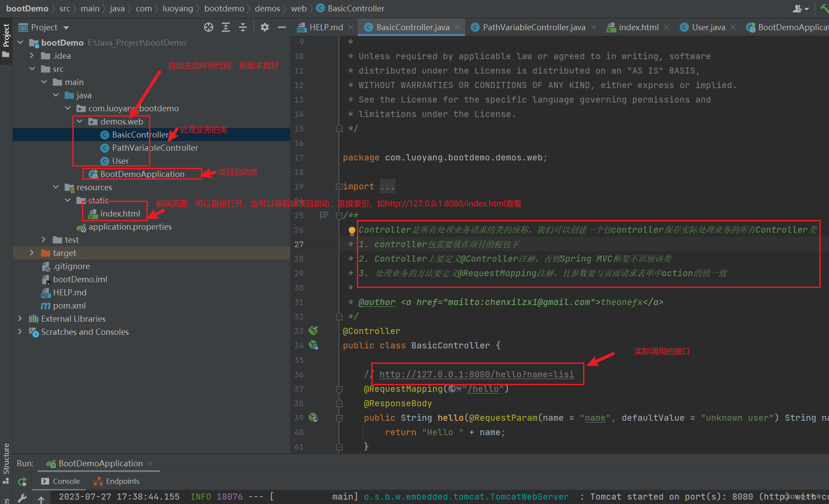The height and width of the screenshot is (504, 829).
Task: Collapse the bootDemo root folder
Action: coord(21,43)
